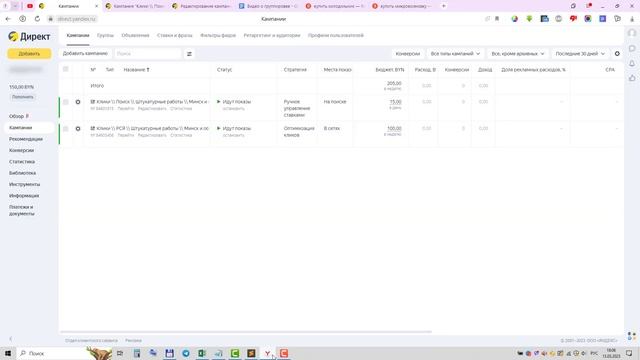Collapse the left sidebar with the arrow
Image resolution: width=640 pixels, height=360 pixels.
pyautogui.click(x=11, y=339)
